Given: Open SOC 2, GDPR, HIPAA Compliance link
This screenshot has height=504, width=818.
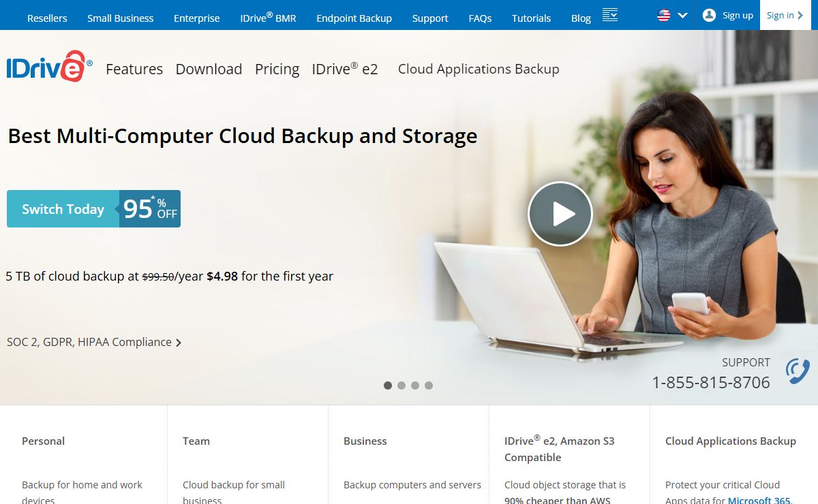Looking at the screenshot, I should point(94,342).
